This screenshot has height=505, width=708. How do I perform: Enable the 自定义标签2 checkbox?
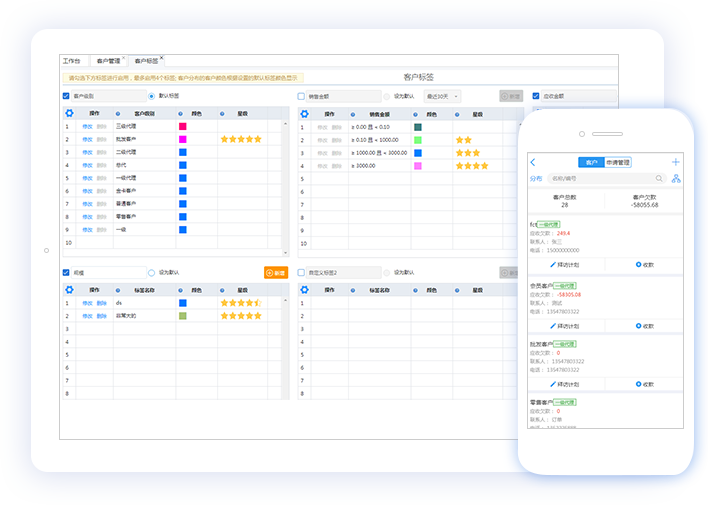point(301,272)
